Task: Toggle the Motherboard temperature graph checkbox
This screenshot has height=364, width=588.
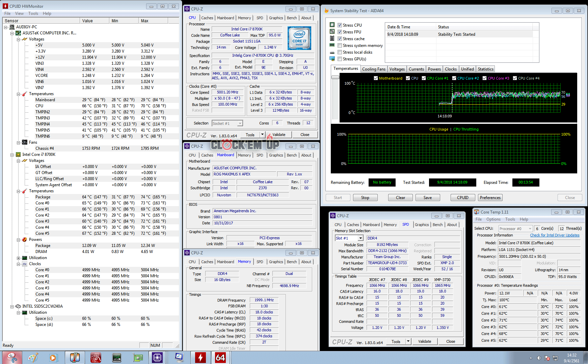Action: pyautogui.click(x=376, y=78)
